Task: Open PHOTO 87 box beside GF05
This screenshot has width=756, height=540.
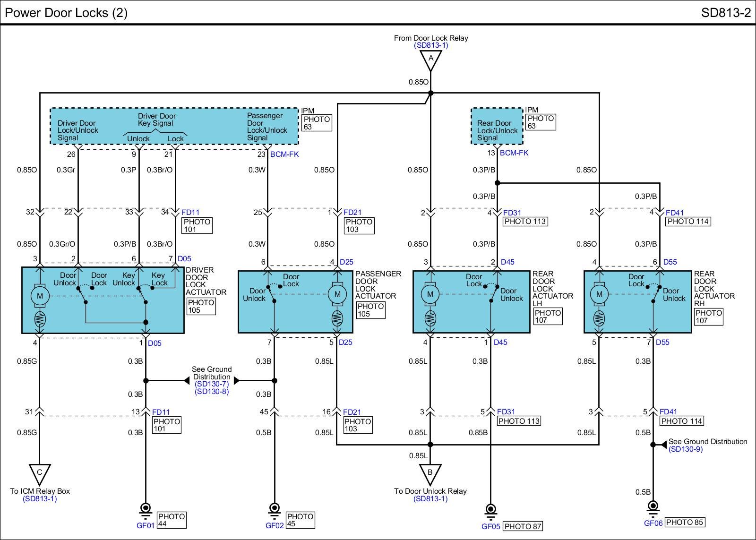Action: click(x=523, y=526)
